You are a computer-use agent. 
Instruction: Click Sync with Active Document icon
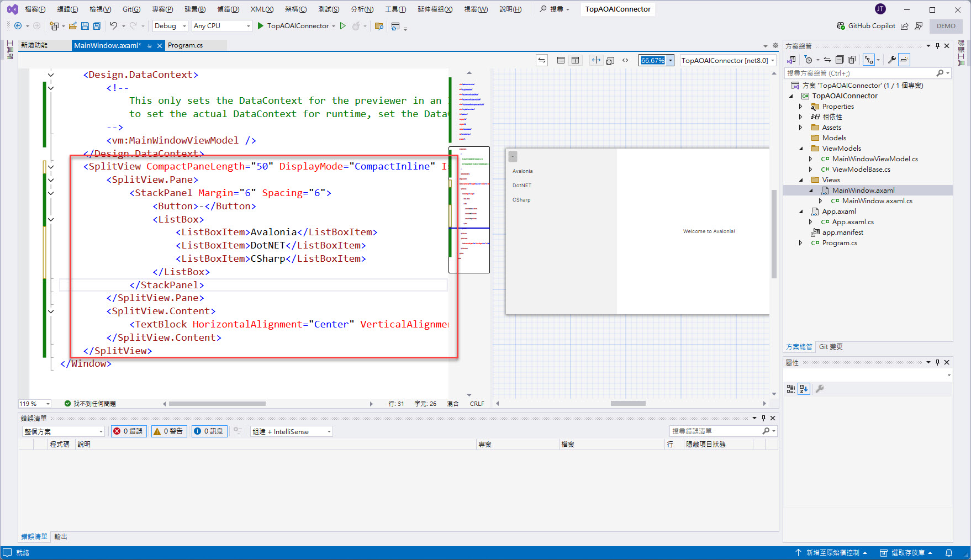(827, 60)
